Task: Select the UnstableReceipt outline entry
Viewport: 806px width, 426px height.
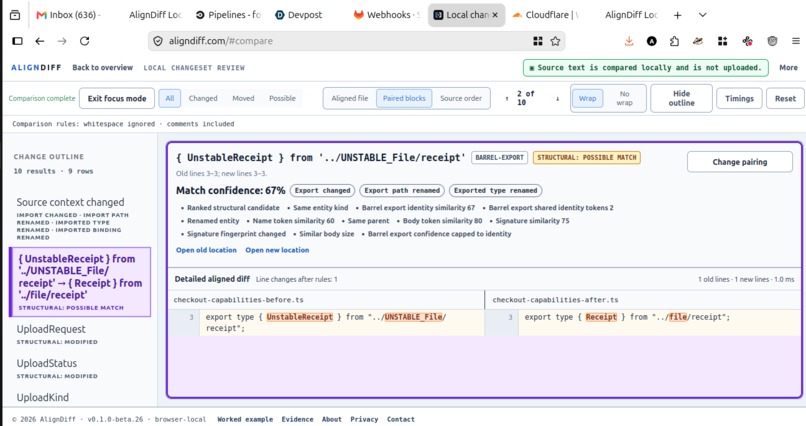Action: (80, 282)
